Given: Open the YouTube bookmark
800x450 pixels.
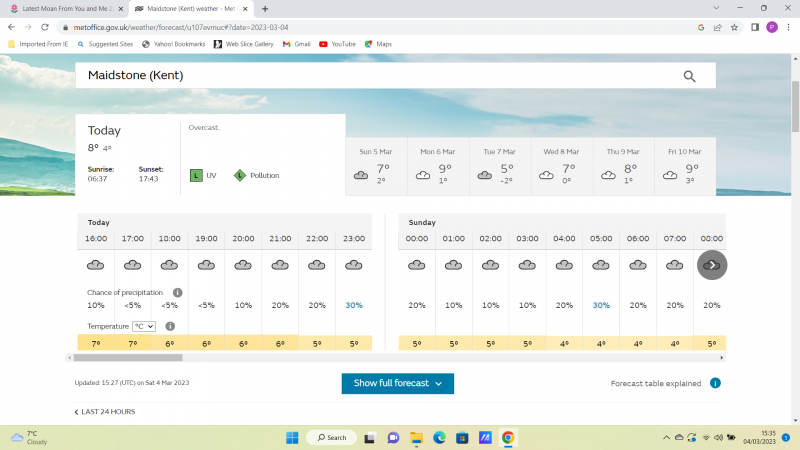Looking at the screenshot, I should coord(337,44).
